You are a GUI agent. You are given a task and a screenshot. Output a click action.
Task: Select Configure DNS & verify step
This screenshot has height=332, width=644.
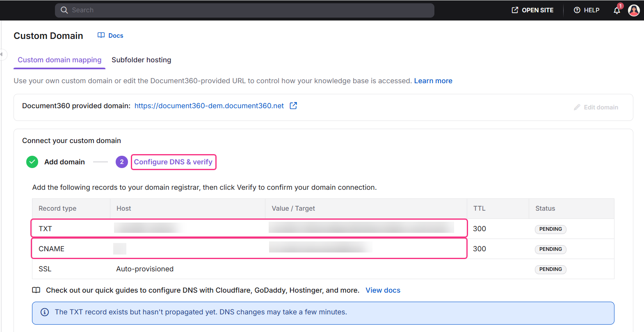pos(173,162)
